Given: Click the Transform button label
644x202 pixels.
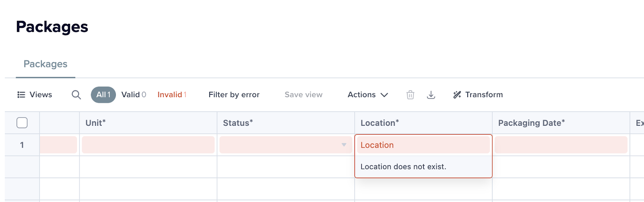Looking at the screenshot, I should 484,95.
